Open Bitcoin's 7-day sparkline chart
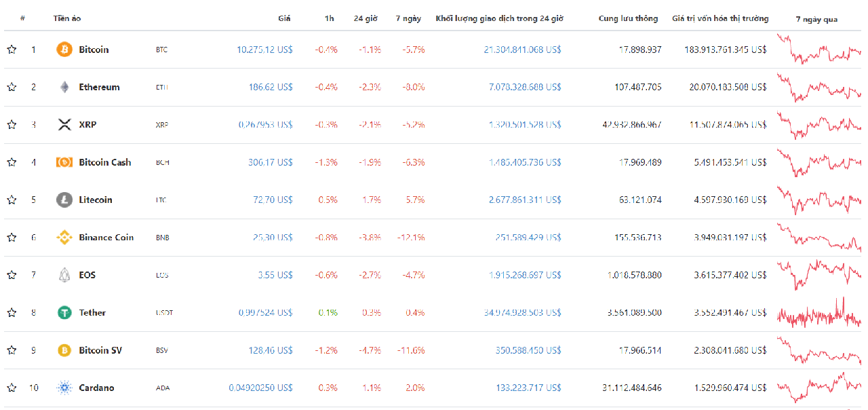The width and height of the screenshot is (868, 410). tap(818, 50)
